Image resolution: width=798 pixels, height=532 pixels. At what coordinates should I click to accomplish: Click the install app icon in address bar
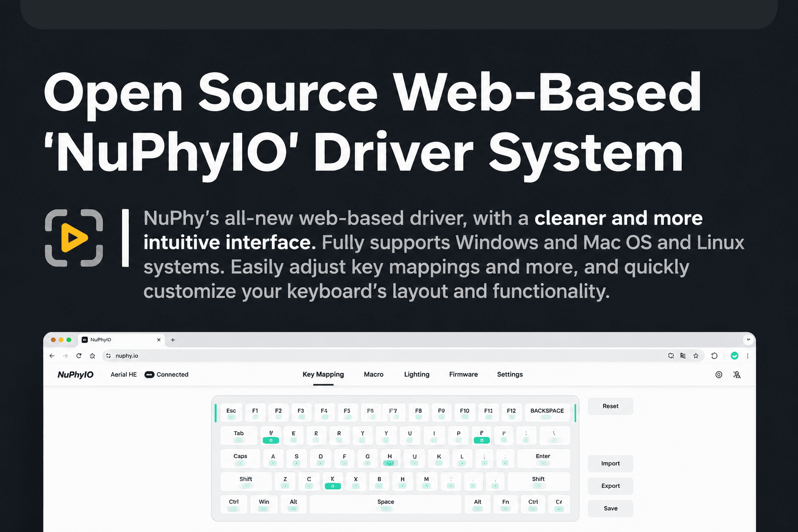point(671,356)
